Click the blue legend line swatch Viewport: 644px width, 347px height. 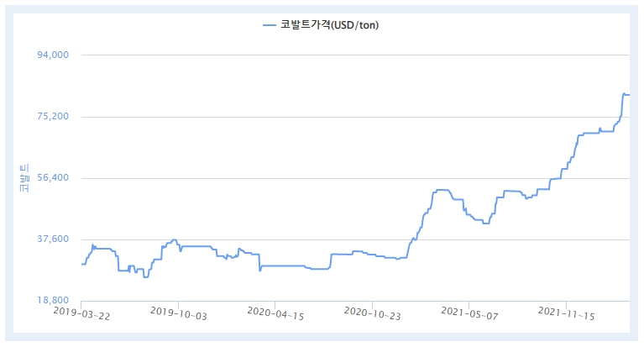click(x=269, y=25)
